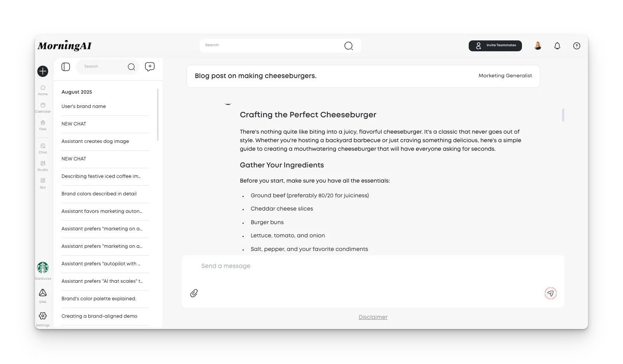This screenshot has width=623, height=364.
Task: Collapse the chat history sidebar panel
Action: click(x=66, y=67)
